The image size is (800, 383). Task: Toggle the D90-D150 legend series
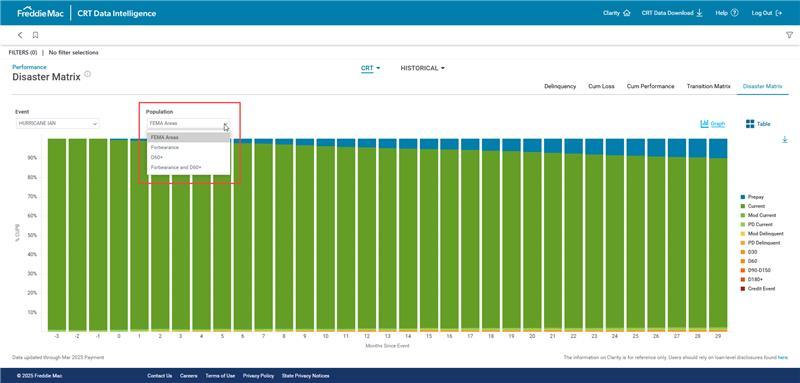click(755, 270)
